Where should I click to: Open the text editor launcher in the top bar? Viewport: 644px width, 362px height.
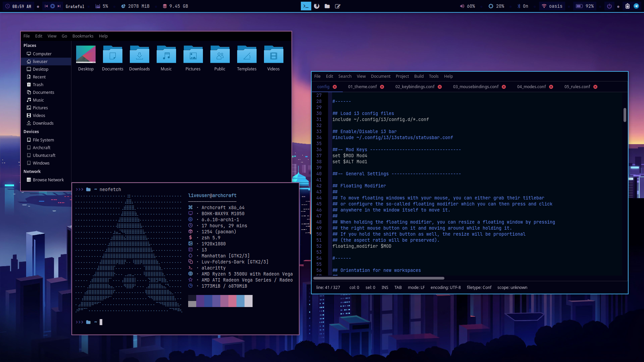pos(338,6)
